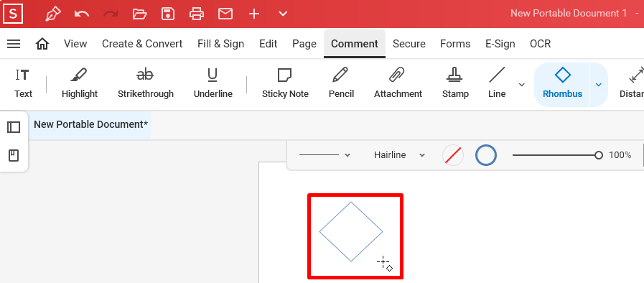Viewport: 644px width, 283px height.
Task: Toggle the sidebar panel icon
Action: coord(14,127)
